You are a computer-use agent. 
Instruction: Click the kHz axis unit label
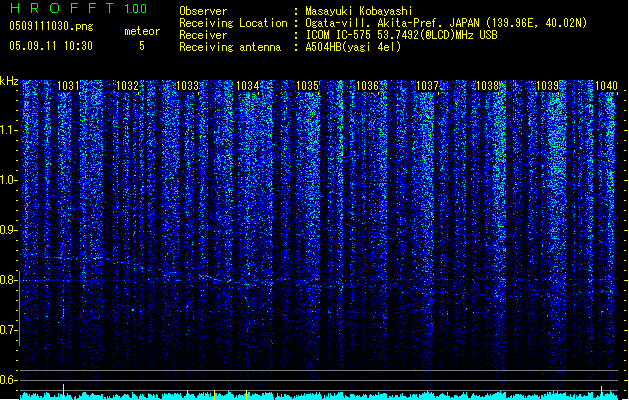(9, 81)
